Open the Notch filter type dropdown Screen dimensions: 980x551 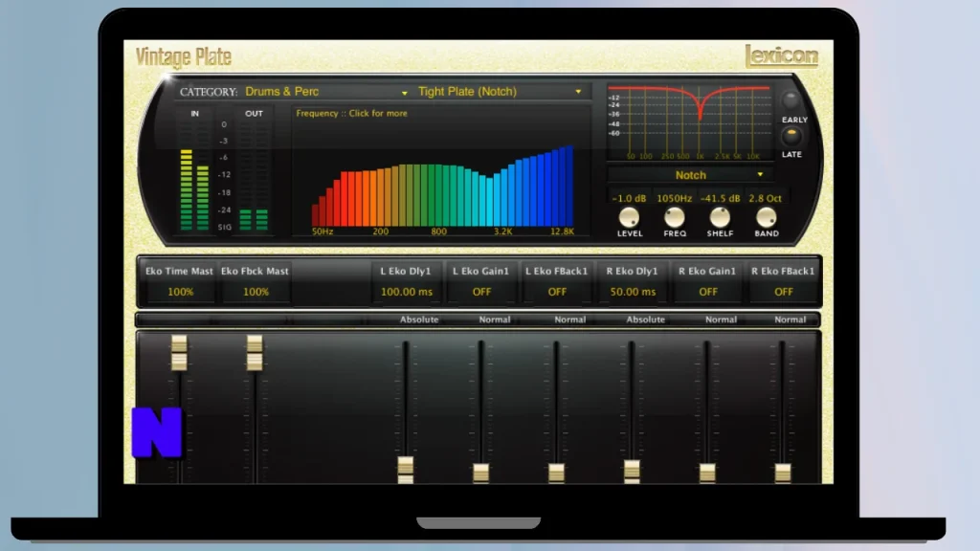690,175
